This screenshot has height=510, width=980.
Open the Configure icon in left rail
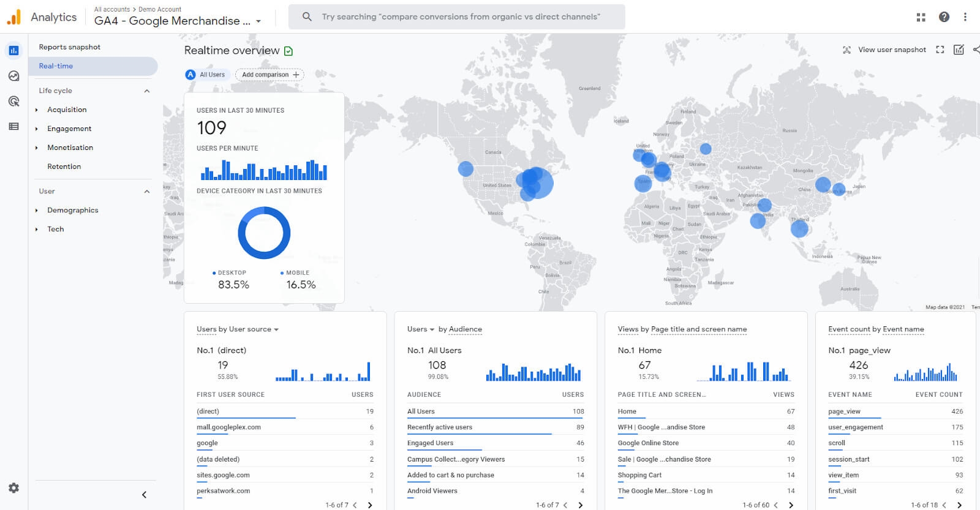13,126
